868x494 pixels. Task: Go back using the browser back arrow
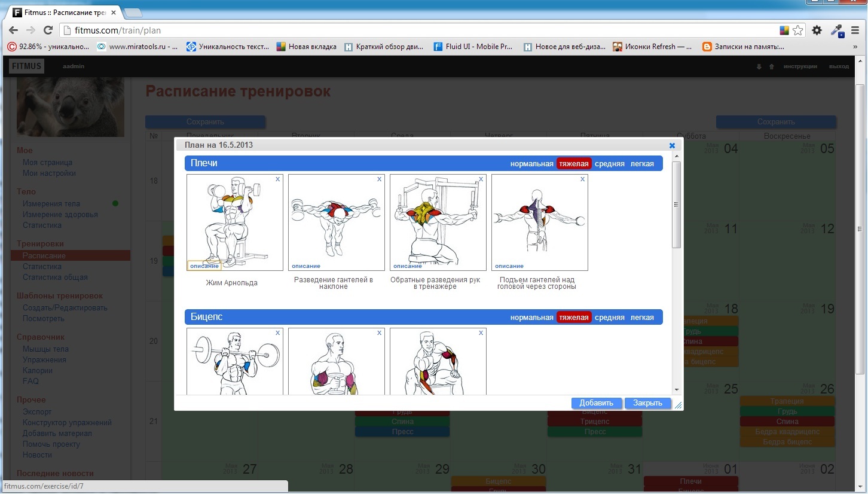pyautogui.click(x=13, y=31)
